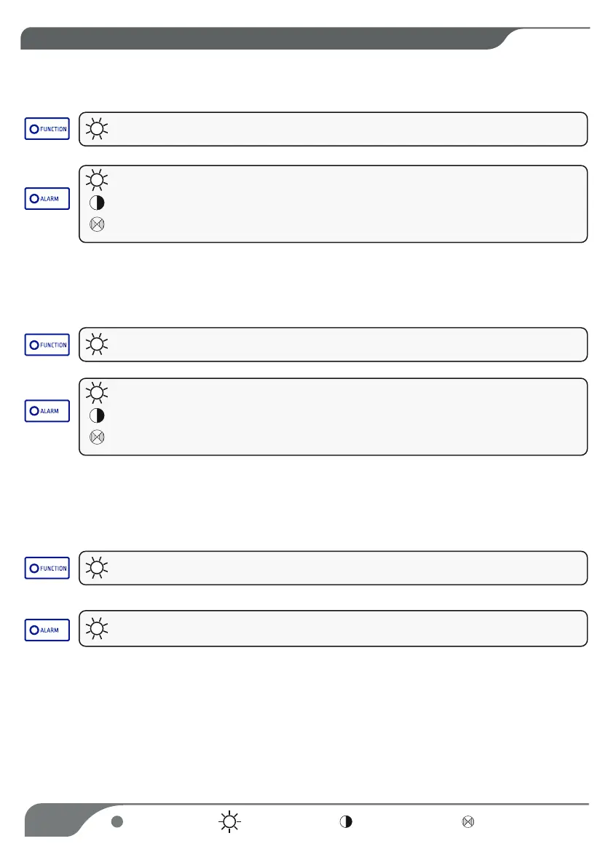Viewport: 611px width, 868px height.
Task: Click the FUNCTION button in the middle section
Action: pos(47,345)
